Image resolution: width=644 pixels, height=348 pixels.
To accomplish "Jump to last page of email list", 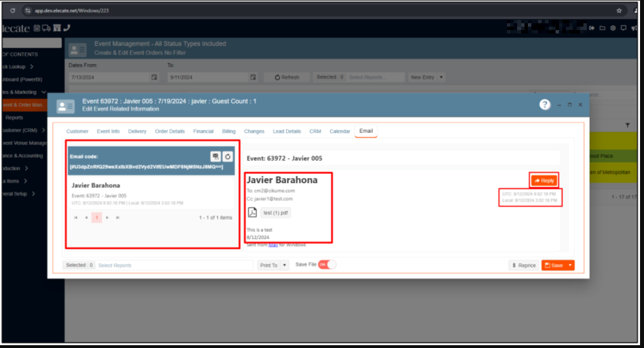I will pos(118,218).
